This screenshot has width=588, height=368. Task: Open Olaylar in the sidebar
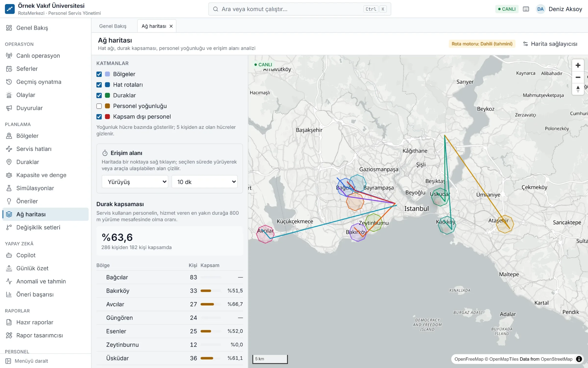coord(46,95)
